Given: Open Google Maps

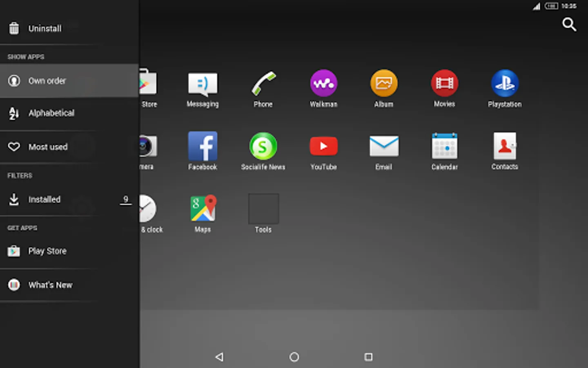Looking at the screenshot, I should (203, 214).
